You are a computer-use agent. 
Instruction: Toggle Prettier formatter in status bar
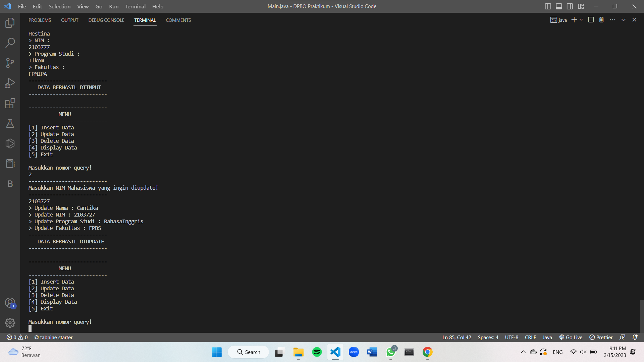tap(601, 338)
